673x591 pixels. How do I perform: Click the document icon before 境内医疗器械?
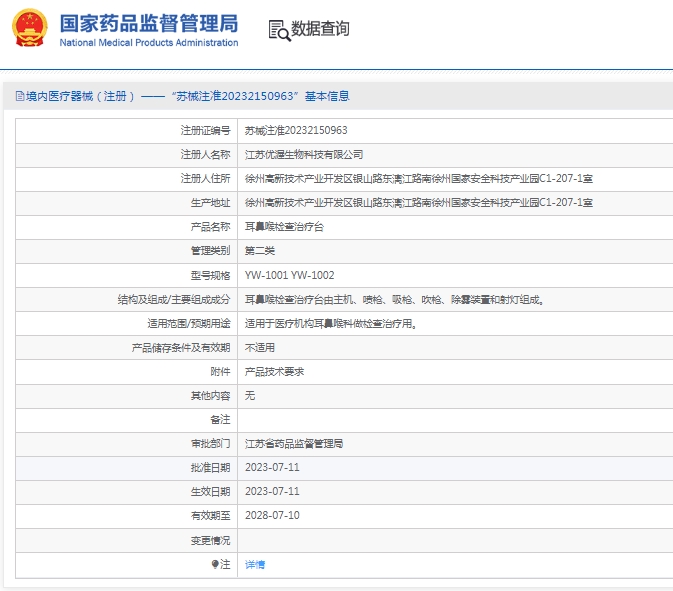tap(20, 96)
